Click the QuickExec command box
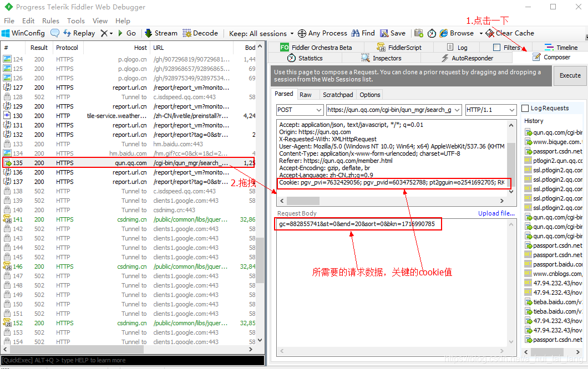 133,360
